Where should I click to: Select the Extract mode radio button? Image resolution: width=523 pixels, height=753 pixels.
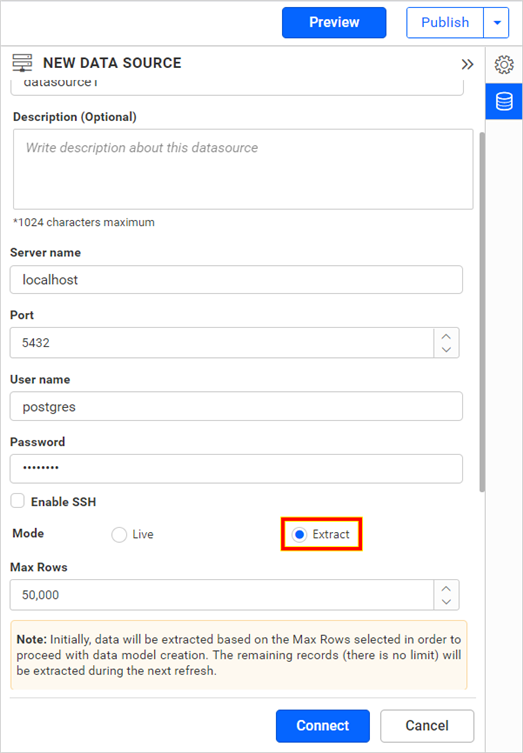299,534
